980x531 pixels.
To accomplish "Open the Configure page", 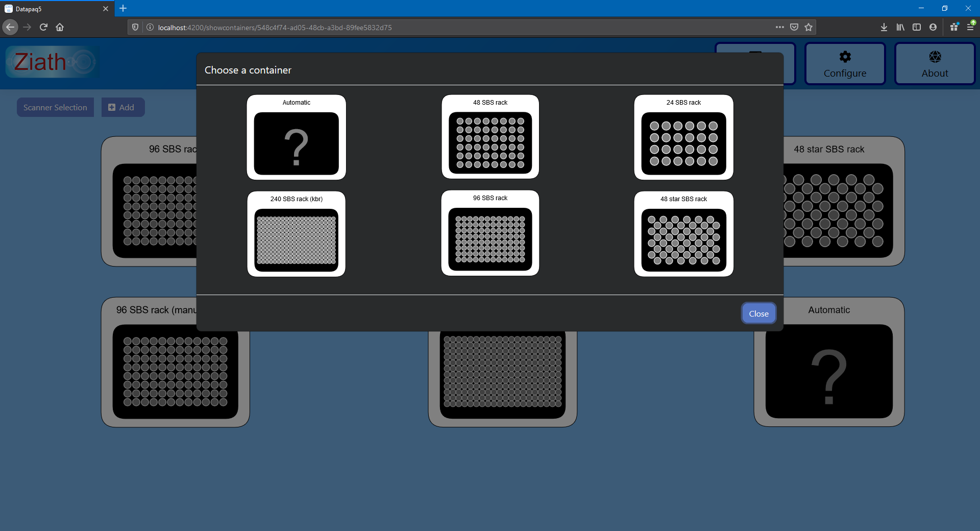I will pyautogui.click(x=845, y=64).
